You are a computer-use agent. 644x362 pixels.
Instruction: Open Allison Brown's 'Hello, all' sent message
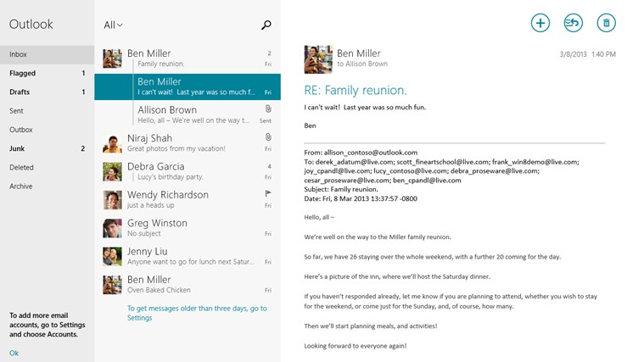coord(188,115)
